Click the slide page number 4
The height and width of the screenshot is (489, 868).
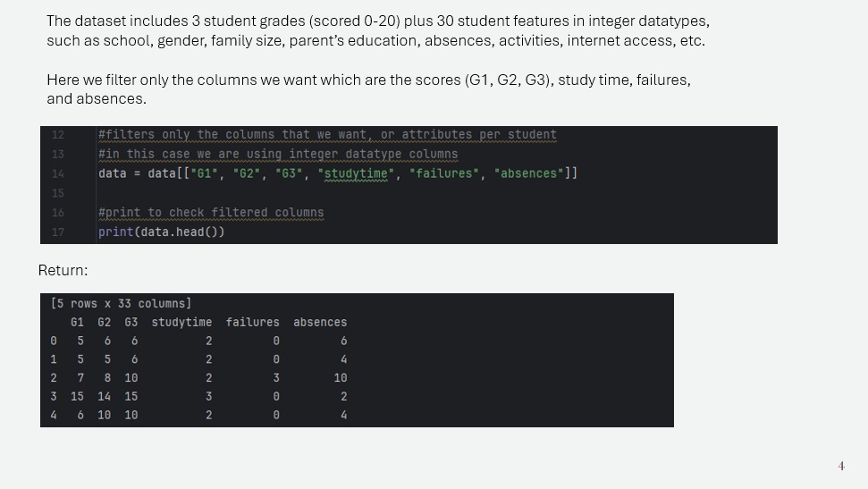point(841,466)
